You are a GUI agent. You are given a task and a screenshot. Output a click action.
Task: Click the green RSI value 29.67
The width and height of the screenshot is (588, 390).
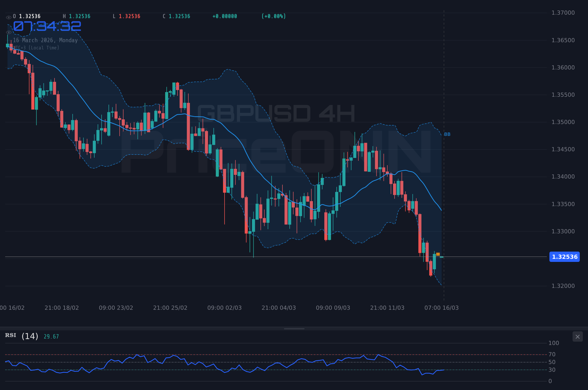[x=51, y=336]
